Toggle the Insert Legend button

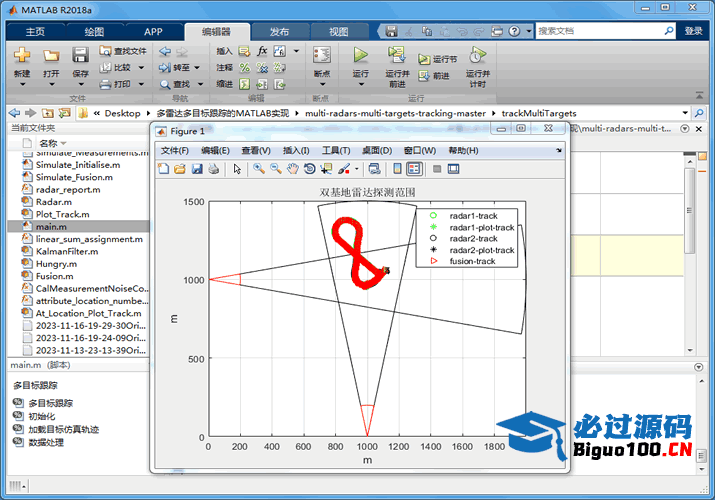[x=414, y=169]
